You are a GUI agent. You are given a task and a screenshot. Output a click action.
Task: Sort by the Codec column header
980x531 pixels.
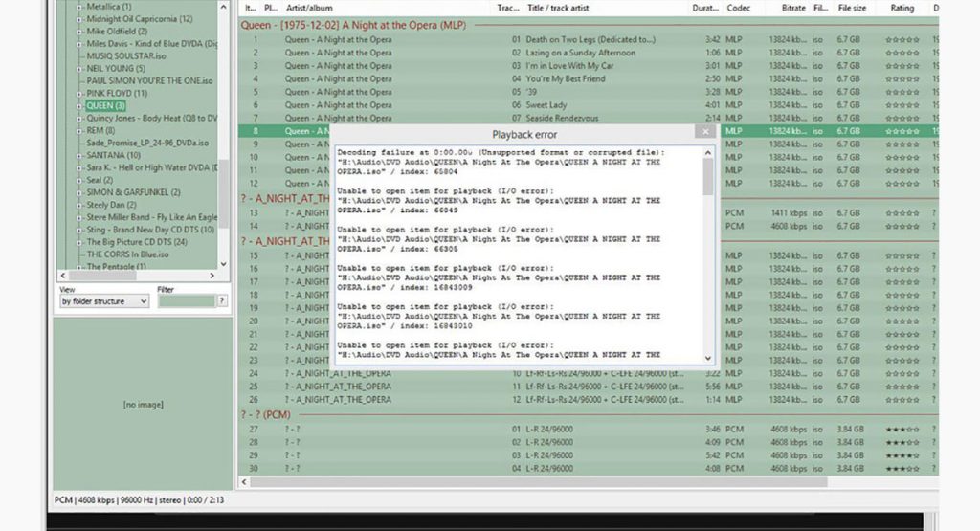[738, 8]
